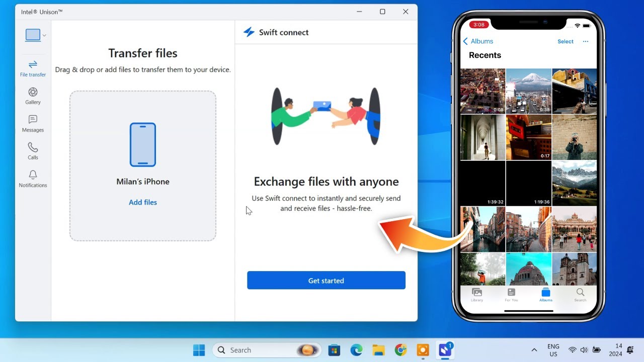The image size is (644, 362).
Task: Open Microsoft Store from the taskbar
Action: point(333,350)
